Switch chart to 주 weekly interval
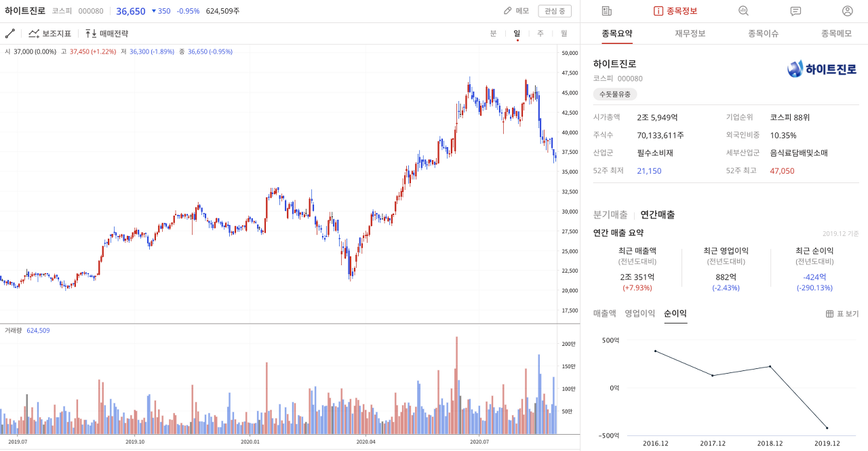868x451 pixels. pos(540,33)
